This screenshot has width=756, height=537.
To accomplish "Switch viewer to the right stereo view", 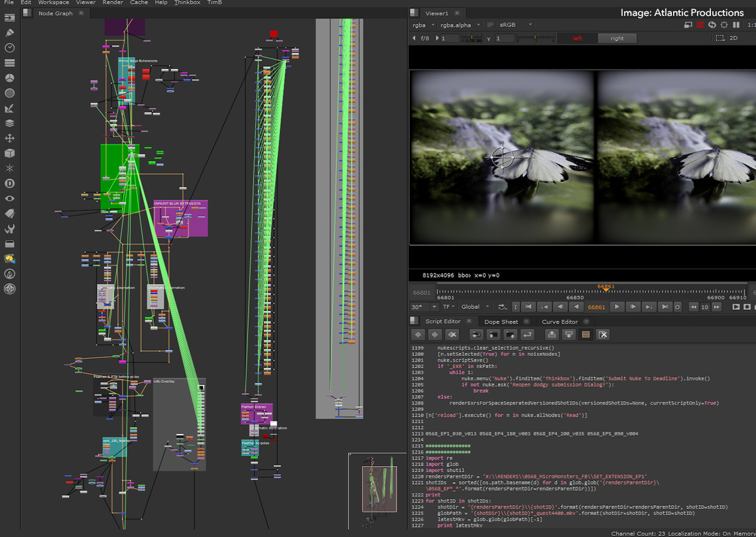I will click(617, 38).
